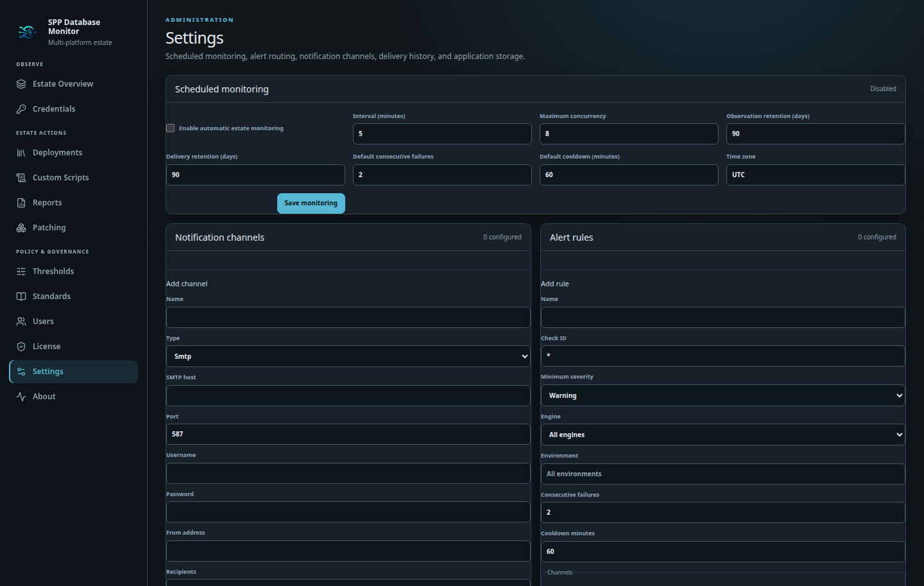This screenshot has height=586, width=924.
Task: Click the Maximum concurrency field
Action: (629, 134)
